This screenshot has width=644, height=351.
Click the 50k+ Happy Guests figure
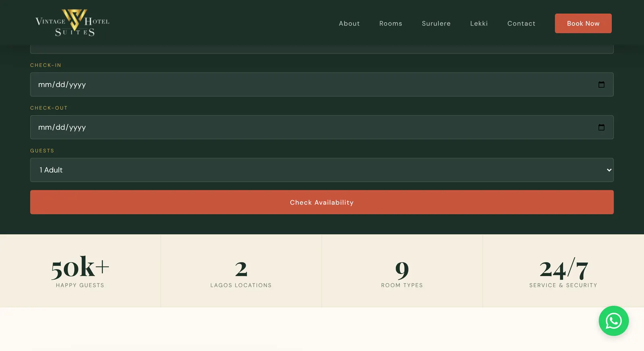coord(80,271)
